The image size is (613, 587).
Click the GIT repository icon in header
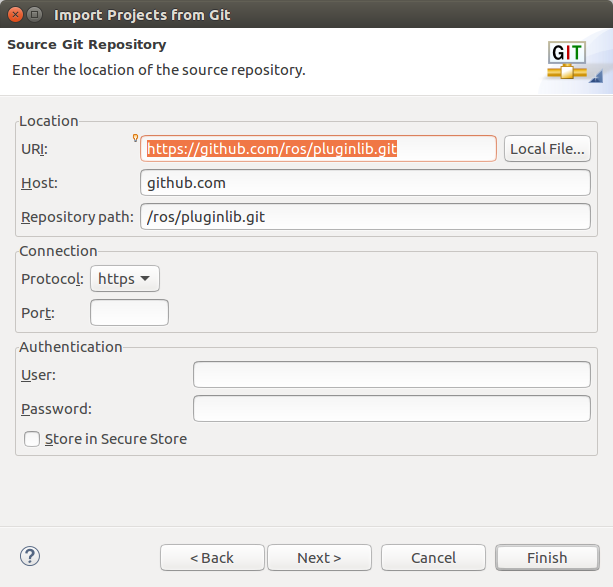574,60
